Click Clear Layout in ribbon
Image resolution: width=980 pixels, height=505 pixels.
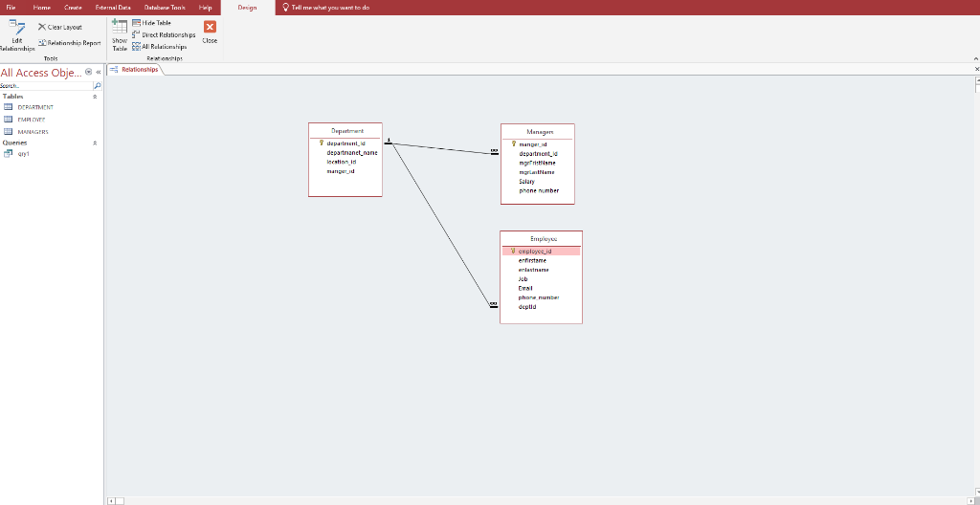coord(60,27)
